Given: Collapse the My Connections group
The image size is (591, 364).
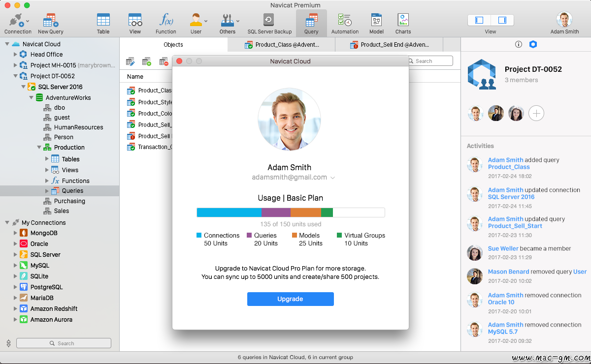Looking at the screenshot, I should (x=7, y=222).
